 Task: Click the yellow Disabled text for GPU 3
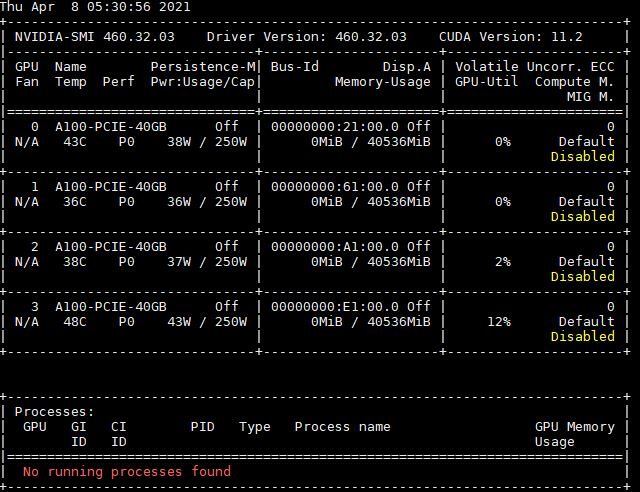(582, 336)
